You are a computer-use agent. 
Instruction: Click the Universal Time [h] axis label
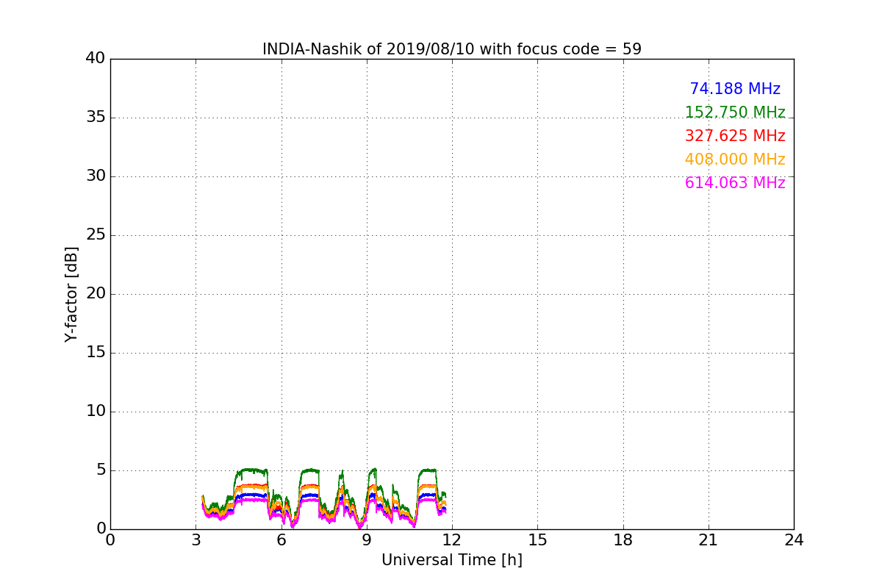point(452,560)
